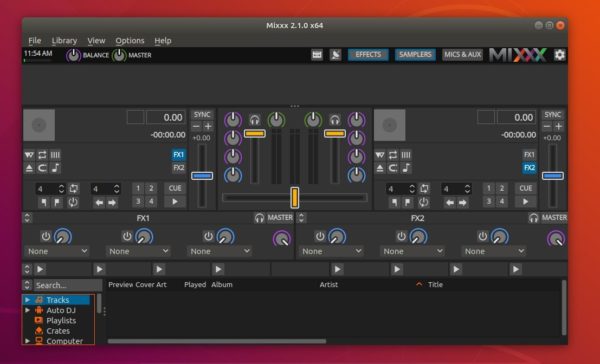The width and height of the screenshot is (600, 364).
Task: Click the library Search field
Action: point(68,285)
